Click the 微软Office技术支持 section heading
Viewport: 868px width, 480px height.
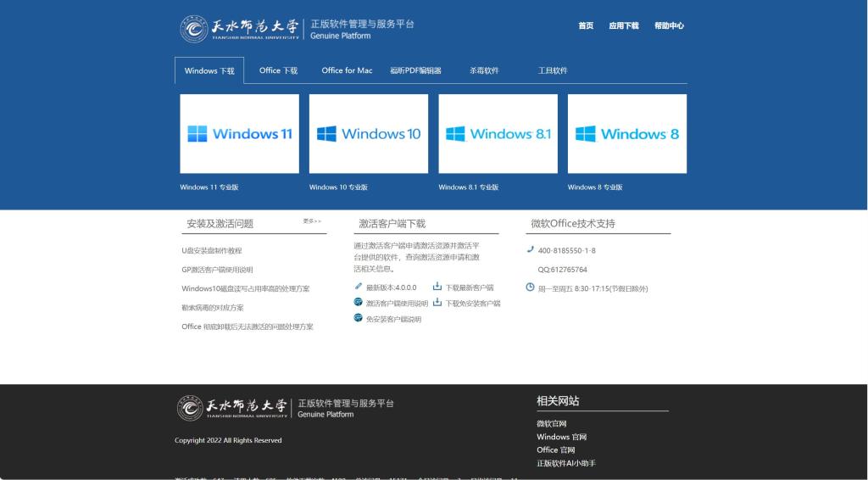pyautogui.click(x=573, y=224)
